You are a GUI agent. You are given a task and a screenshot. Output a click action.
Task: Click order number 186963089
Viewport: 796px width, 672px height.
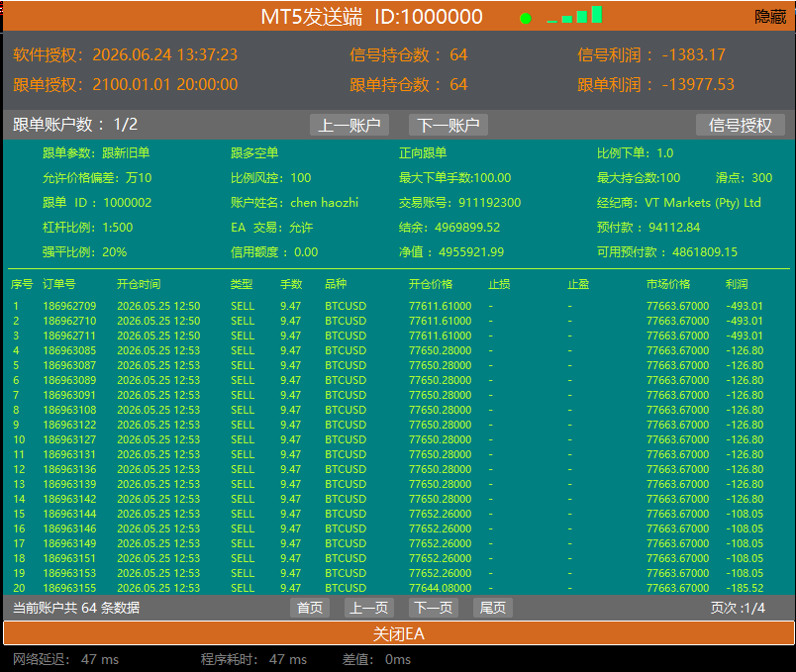(x=69, y=380)
